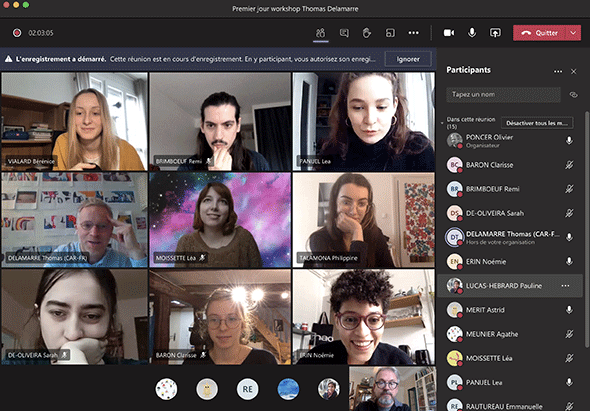Click the participants list scrollbar
The image size is (590, 411).
(x=586, y=230)
